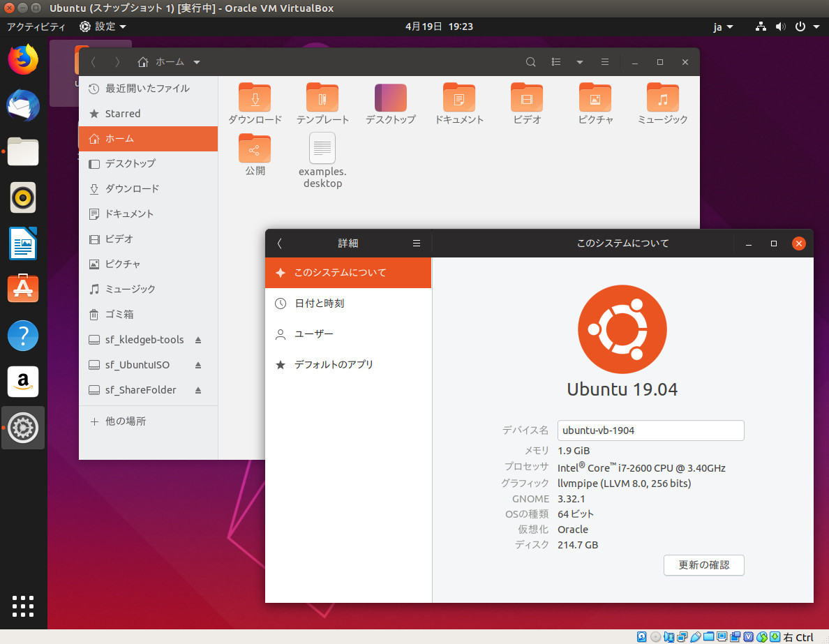The width and height of the screenshot is (829, 644).
Task: Edit device name ubuntu-vb-1904 field
Action: pyautogui.click(x=651, y=430)
